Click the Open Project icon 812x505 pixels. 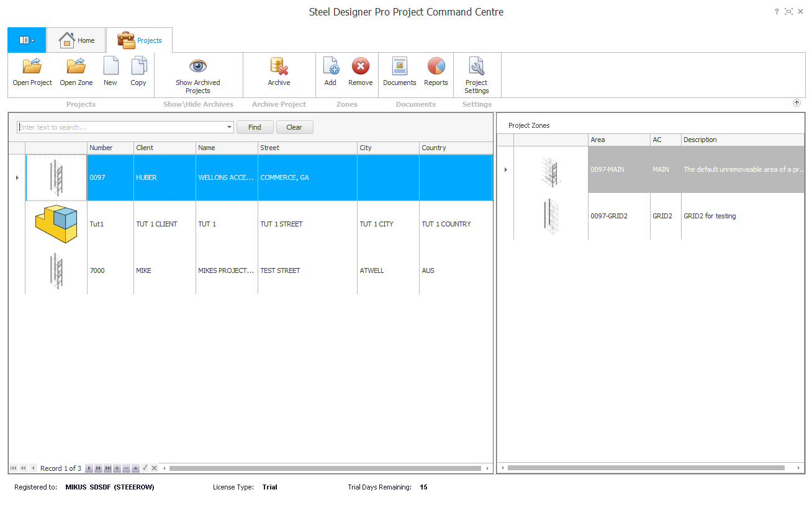point(32,66)
